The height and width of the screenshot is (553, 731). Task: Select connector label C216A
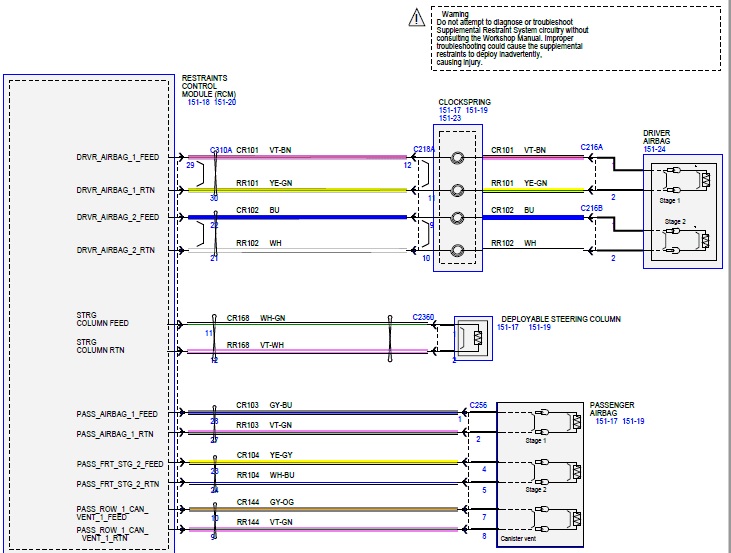[592, 147]
